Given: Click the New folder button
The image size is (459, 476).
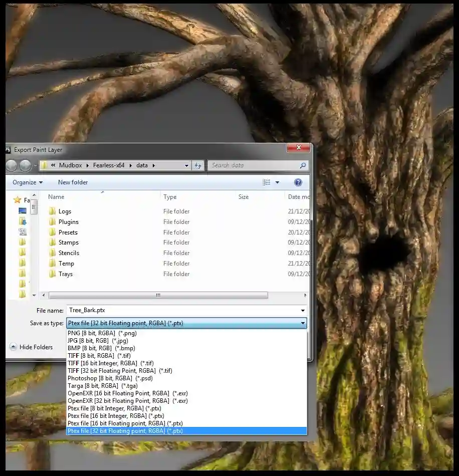Looking at the screenshot, I should coord(73,182).
